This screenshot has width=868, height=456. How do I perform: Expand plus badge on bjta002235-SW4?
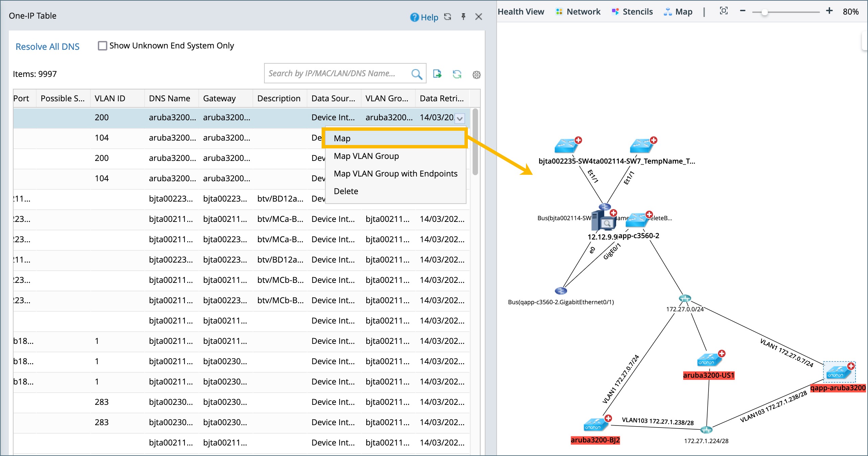(x=579, y=140)
